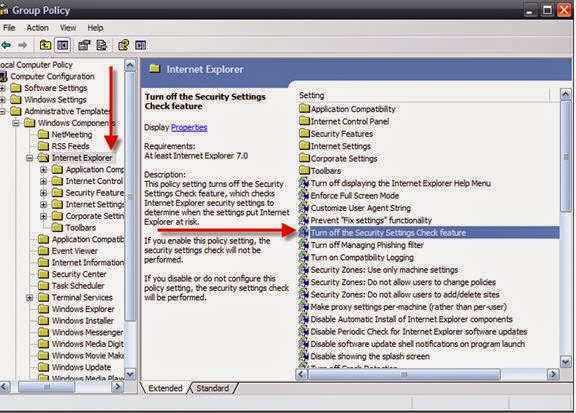
Task: Click the Security Features folder icon in settings list
Action: pyautogui.click(x=304, y=133)
